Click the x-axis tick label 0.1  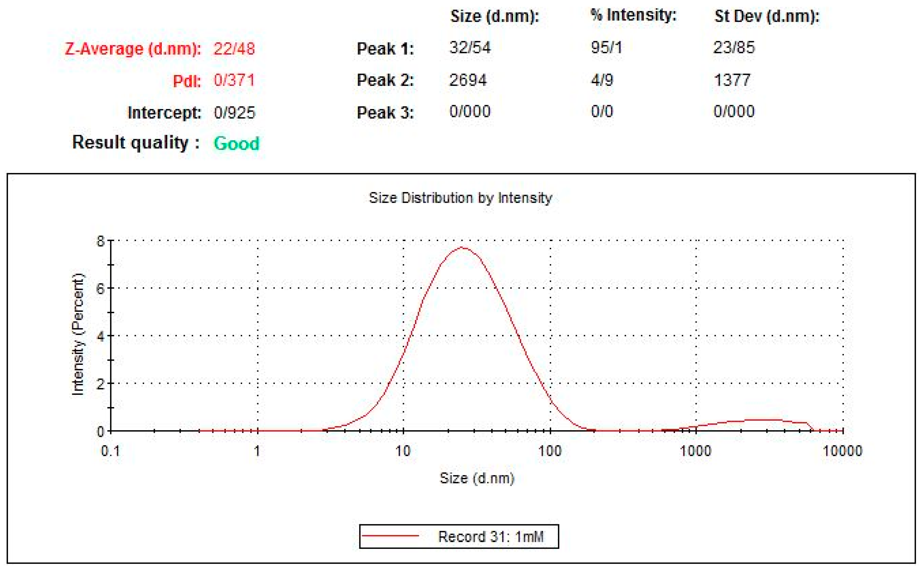click(110, 451)
